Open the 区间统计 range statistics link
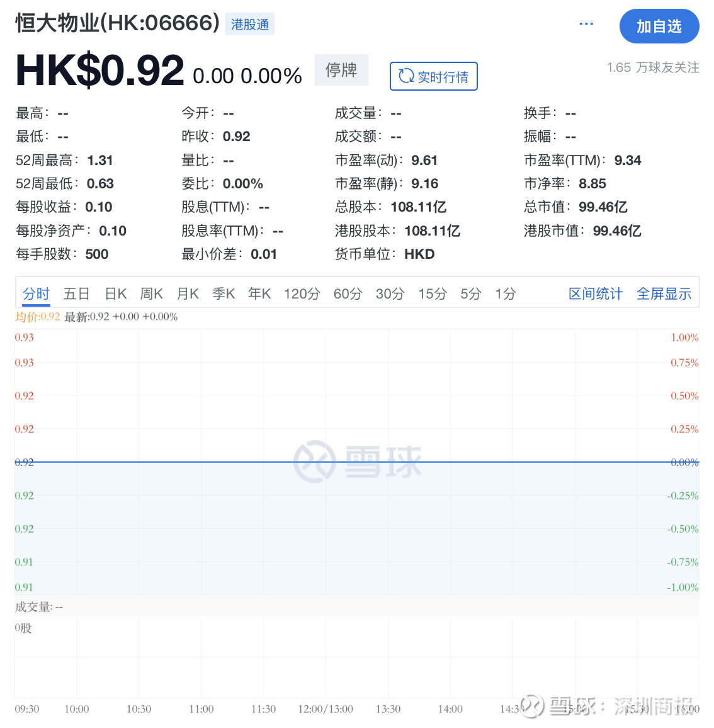714x728 pixels. [596, 294]
